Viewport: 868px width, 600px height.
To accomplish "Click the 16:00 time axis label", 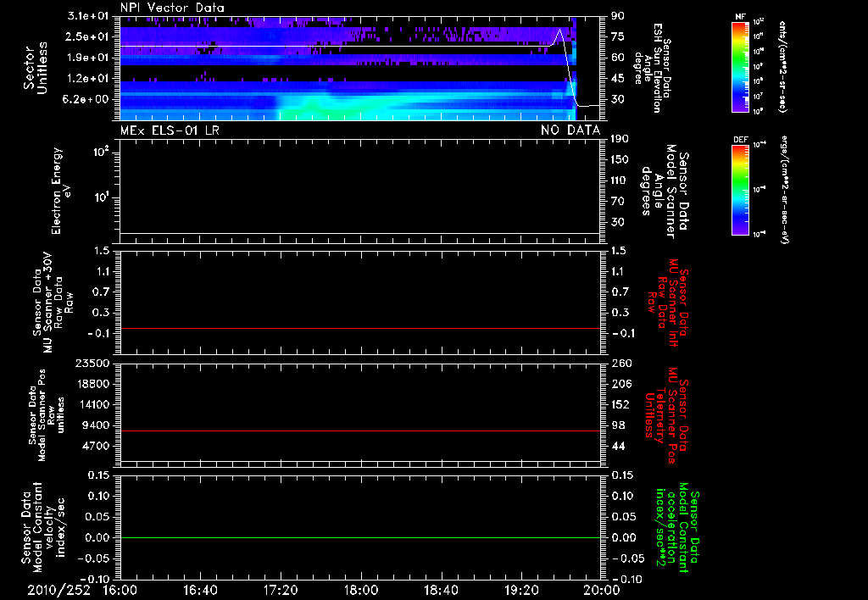I will point(120,590).
